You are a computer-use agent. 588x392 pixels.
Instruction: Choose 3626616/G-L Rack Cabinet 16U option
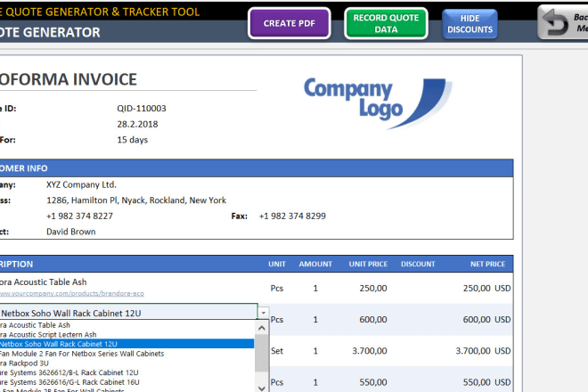tap(127, 382)
